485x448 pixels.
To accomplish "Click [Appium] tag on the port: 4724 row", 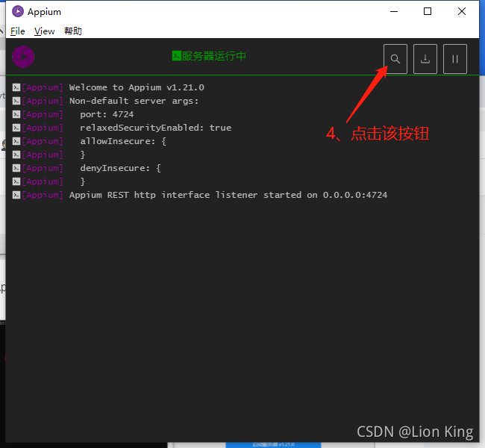I will click(x=43, y=114).
